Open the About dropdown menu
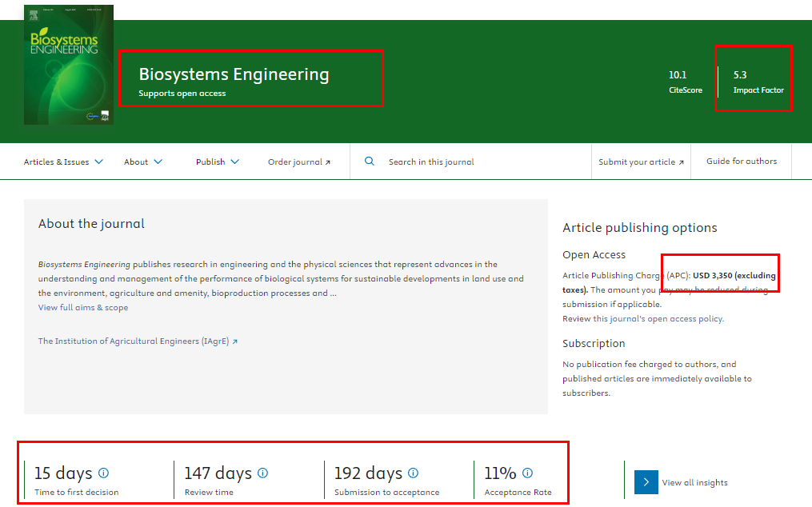Screen dimensions: 812x507 coord(142,161)
